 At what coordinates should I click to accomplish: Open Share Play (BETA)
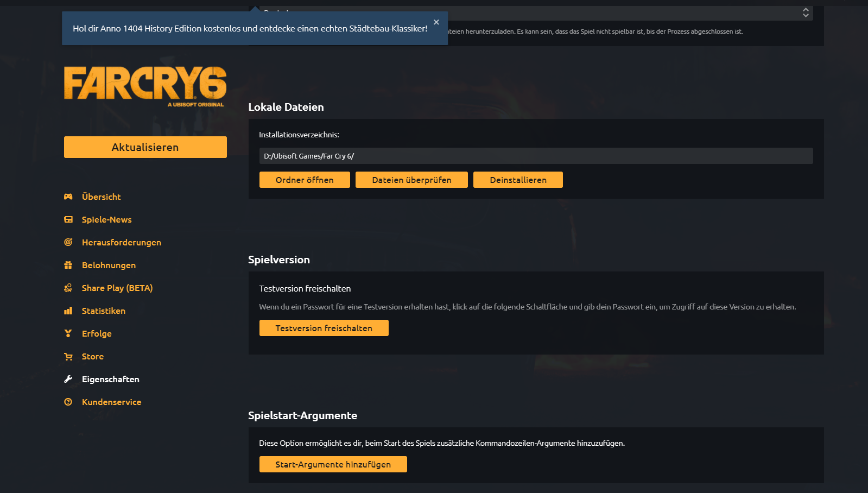click(x=117, y=288)
